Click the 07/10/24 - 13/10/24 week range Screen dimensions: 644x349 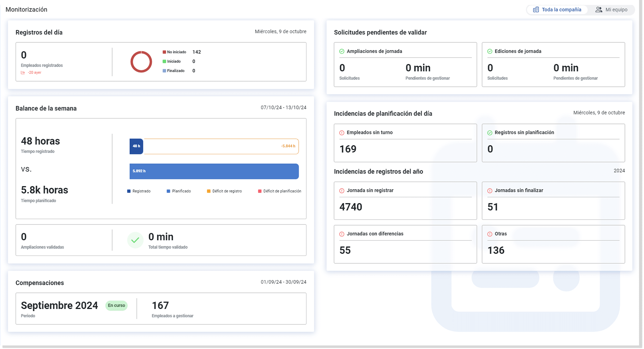284,108
